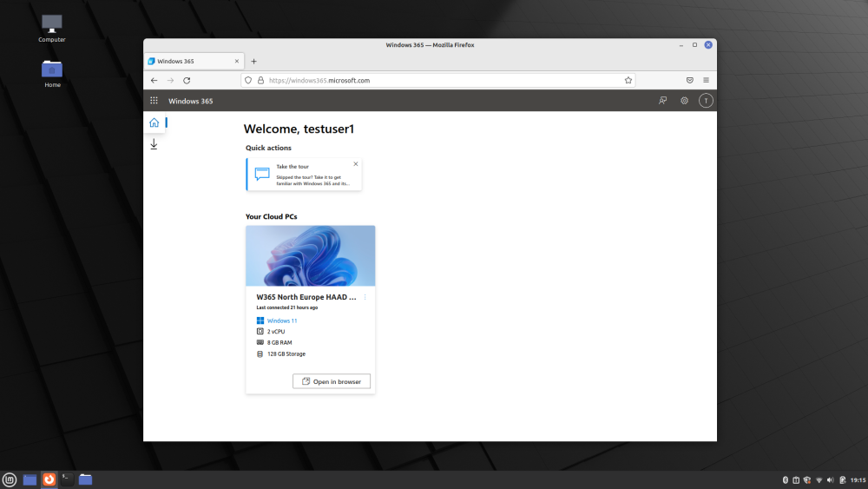Open the Save to Pocket button
The width and height of the screenshot is (868, 489).
(x=690, y=80)
